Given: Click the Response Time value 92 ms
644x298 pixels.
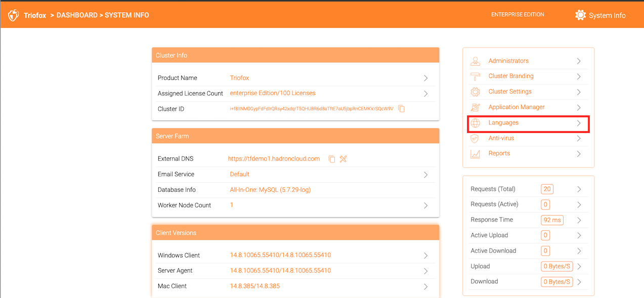Looking at the screenshot, I should point(552,220).
